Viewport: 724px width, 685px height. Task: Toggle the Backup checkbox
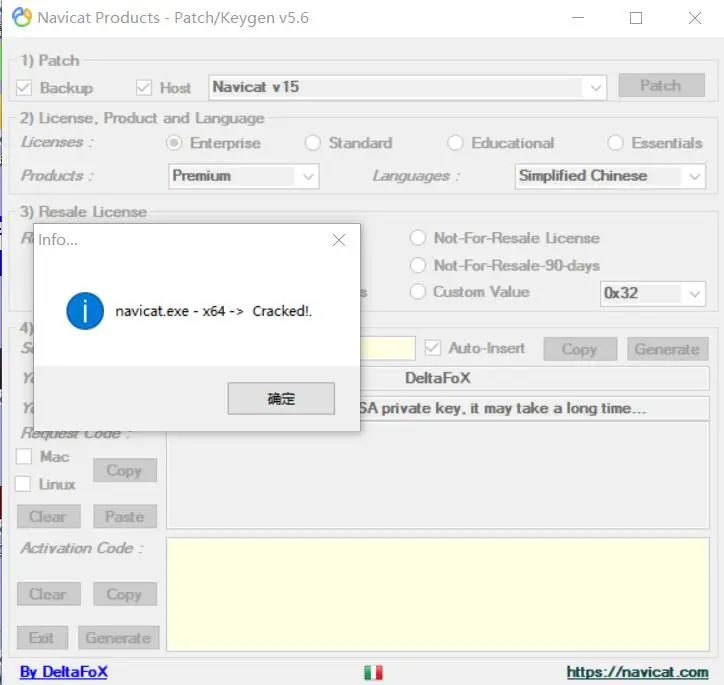(24, 88)
